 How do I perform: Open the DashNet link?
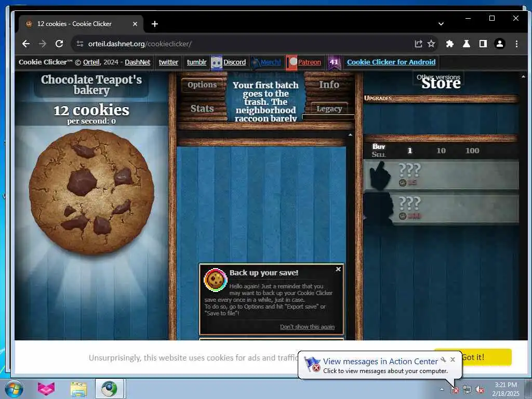(x=137, y=62)
